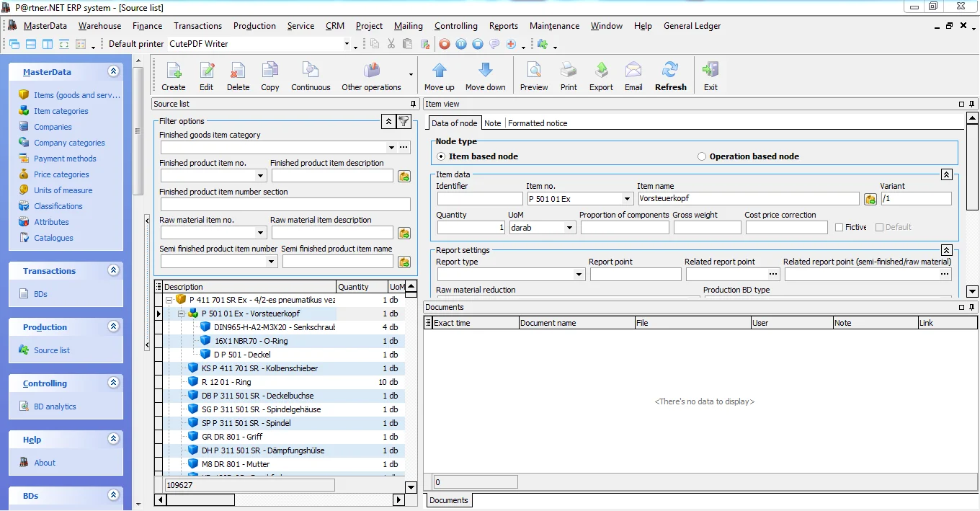This screenshot has width=980, height=511.
Task: Open Item categories in MasterData sidebar
Action: (x=61, y=111)
